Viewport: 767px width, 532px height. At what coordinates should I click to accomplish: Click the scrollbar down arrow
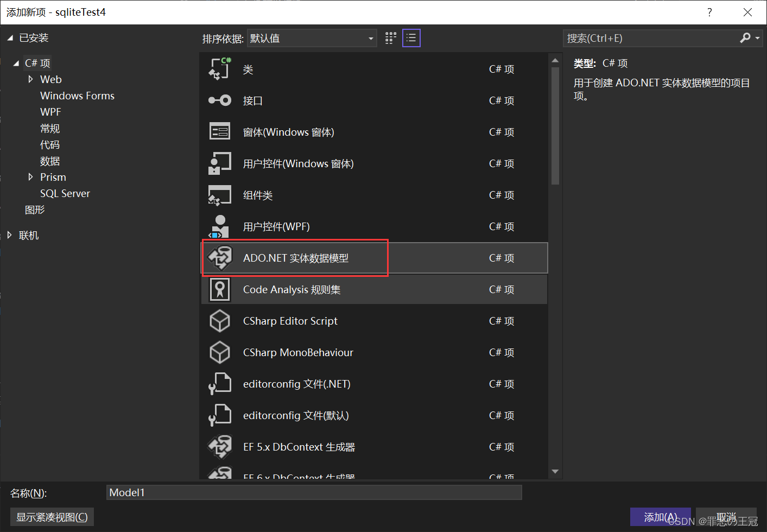(555, 471)
